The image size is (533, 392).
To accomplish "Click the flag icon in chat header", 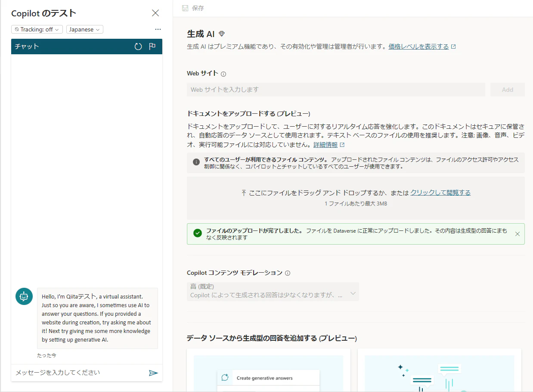I will pos(152,47).
